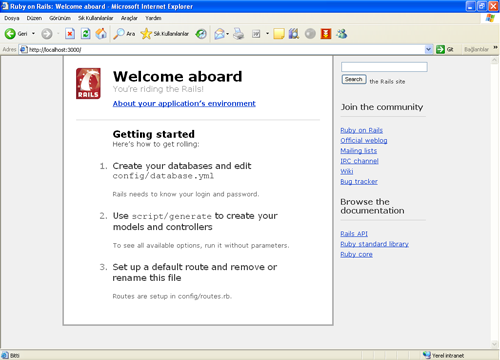Click the Getting started heading
Image resolution: width=500 pixels, height=360 pixels.
[x=154, y=134]
